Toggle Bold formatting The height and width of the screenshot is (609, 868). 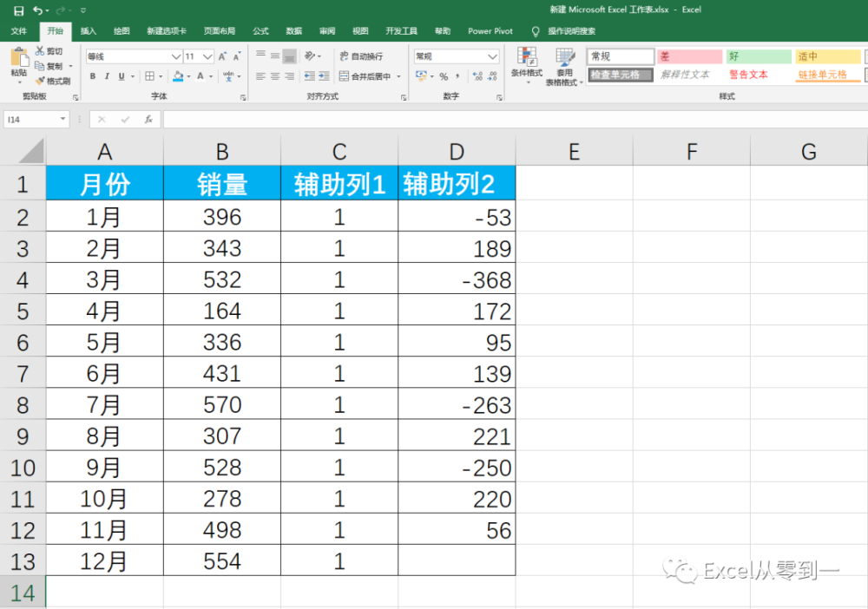pyautogui.click(x=93, y=76)
